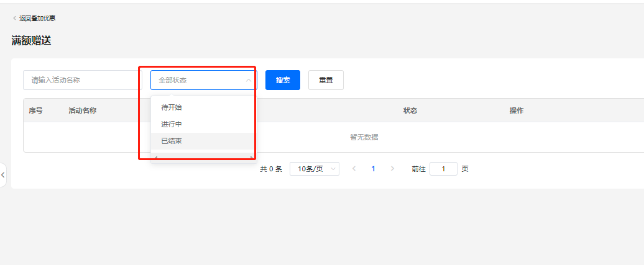
Task: Click the 序号 column header
Action: tap(35, 110)
